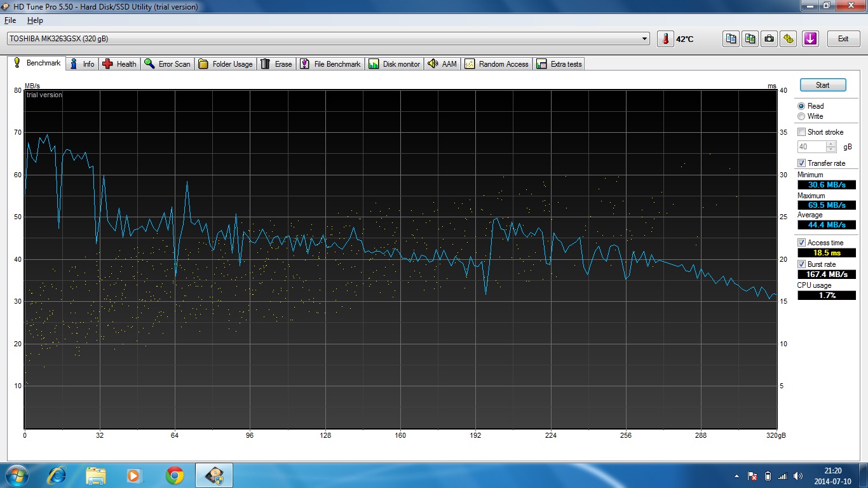Image resolution: width=868 pixels, height=488 pixels.
Task: Open the Help menu
Action: (35, 20)
